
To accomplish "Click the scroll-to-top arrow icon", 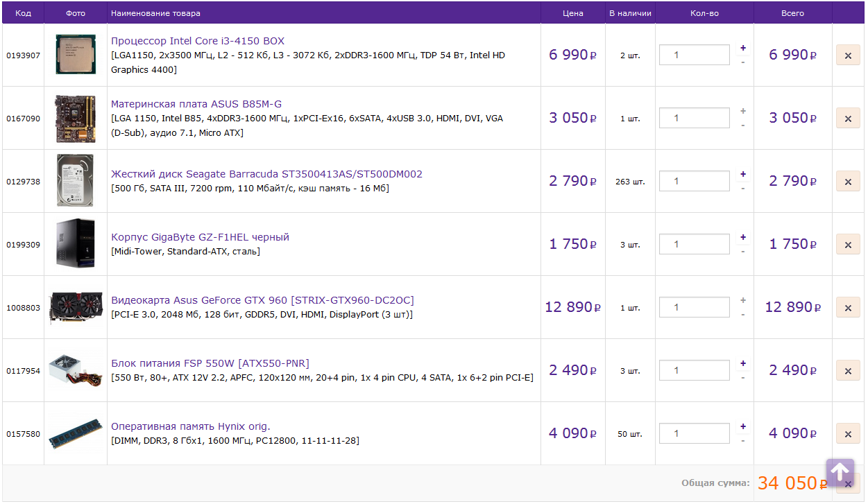I will (840, 473).
